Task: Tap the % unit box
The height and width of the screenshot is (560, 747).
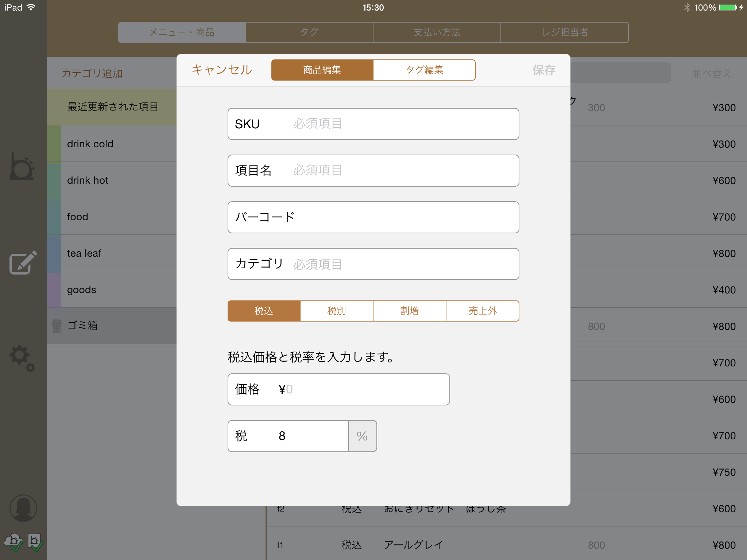Action: pyautogui.click(x=363, y=436)
